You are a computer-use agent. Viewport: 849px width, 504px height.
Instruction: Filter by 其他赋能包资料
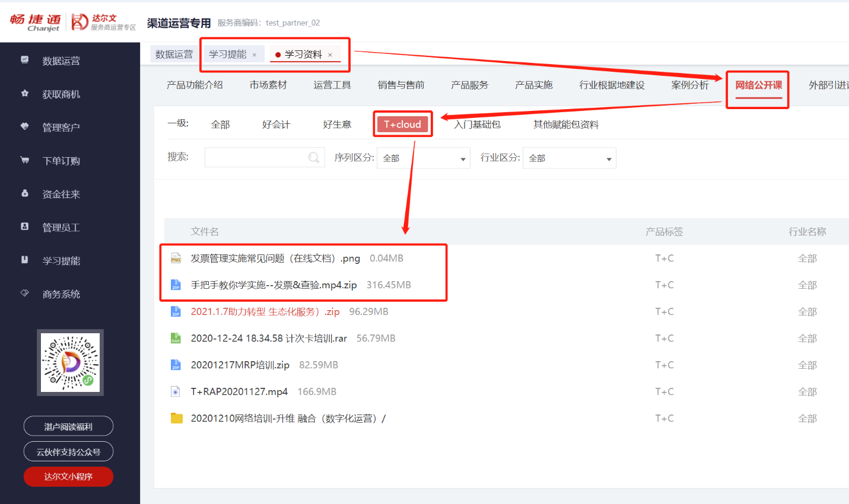tap(566, 125)
